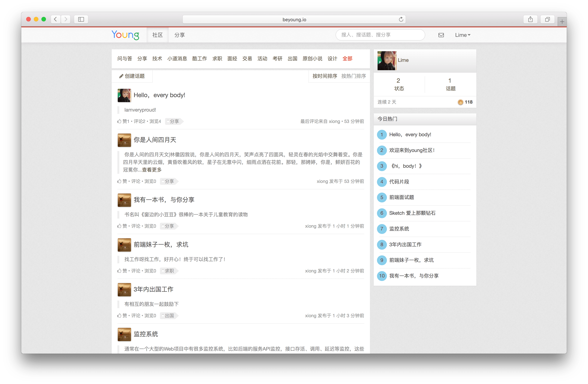Click the gold coin points icon
Image resolution: width=588 pixels, height=384 pixels.
click(x=460, y=102)
